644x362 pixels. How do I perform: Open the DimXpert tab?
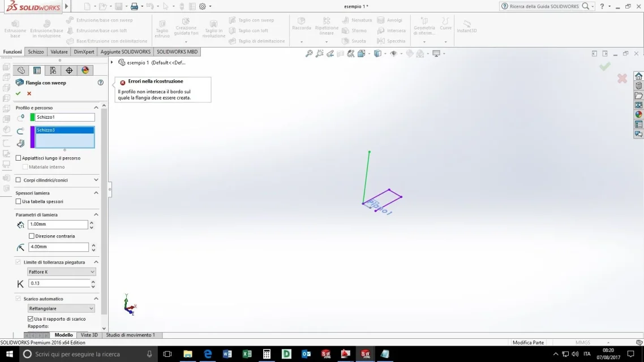pos(84,51)
